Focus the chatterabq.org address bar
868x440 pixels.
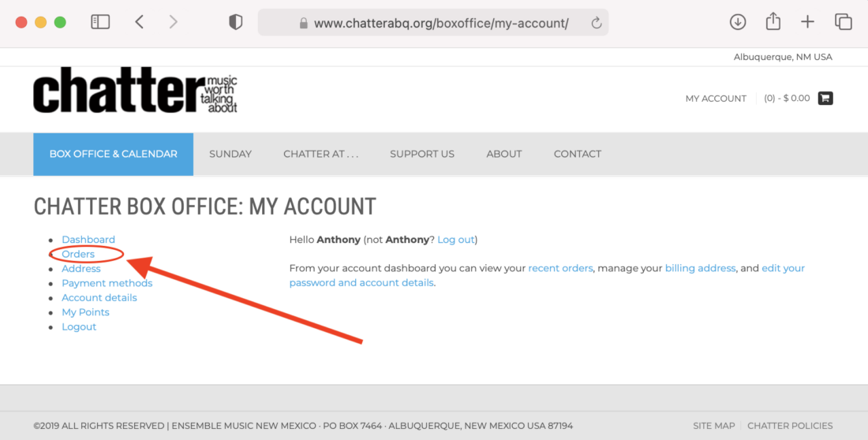(433, 23)
